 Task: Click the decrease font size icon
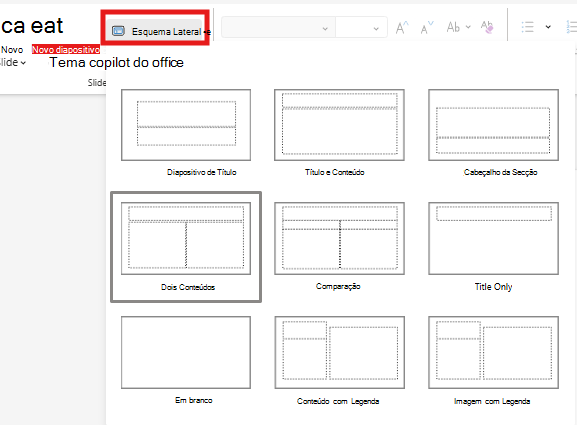click(x=427, y=28)
